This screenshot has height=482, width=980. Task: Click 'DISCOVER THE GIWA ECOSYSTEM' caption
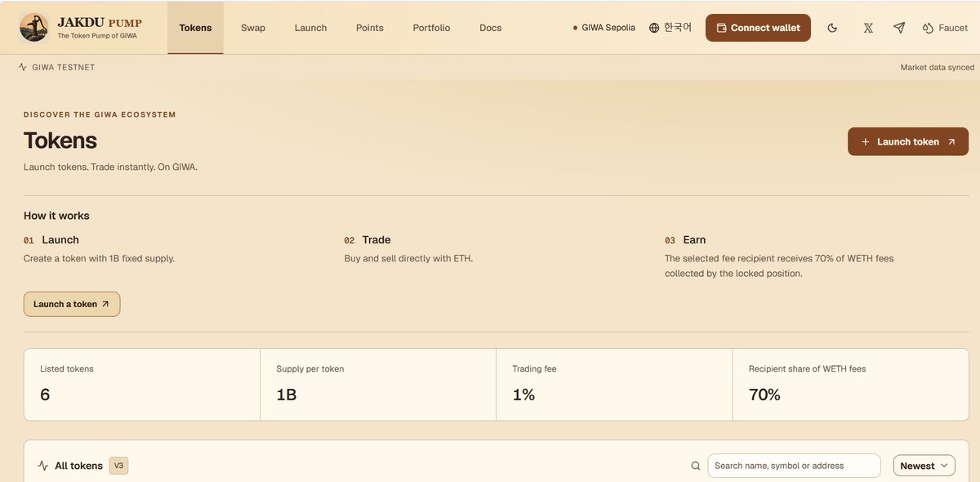click(x=100, y=114)
